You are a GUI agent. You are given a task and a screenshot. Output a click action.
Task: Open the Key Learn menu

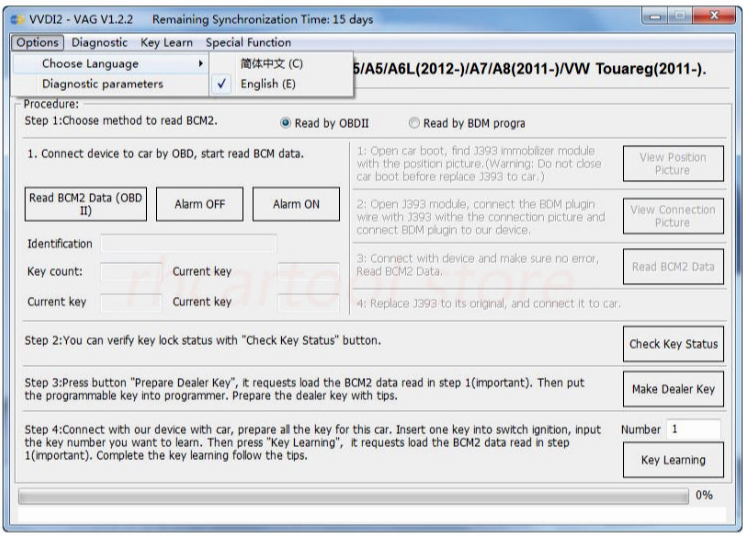coord(166,43)
